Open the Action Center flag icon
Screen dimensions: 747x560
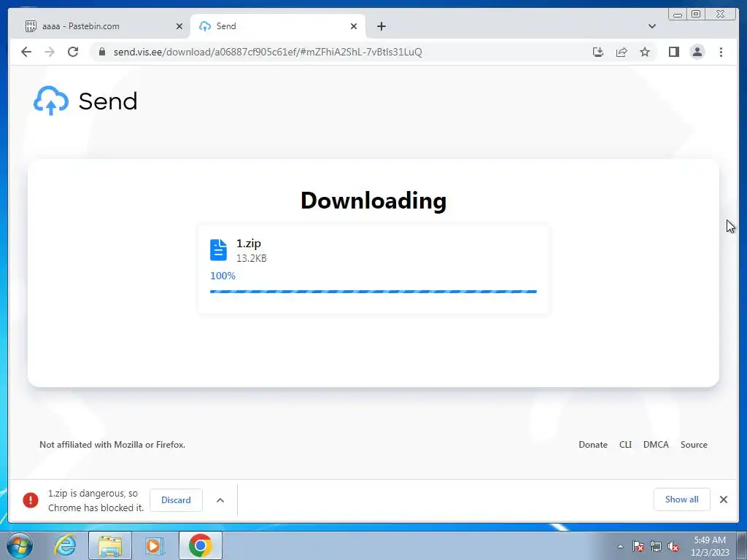638,546
